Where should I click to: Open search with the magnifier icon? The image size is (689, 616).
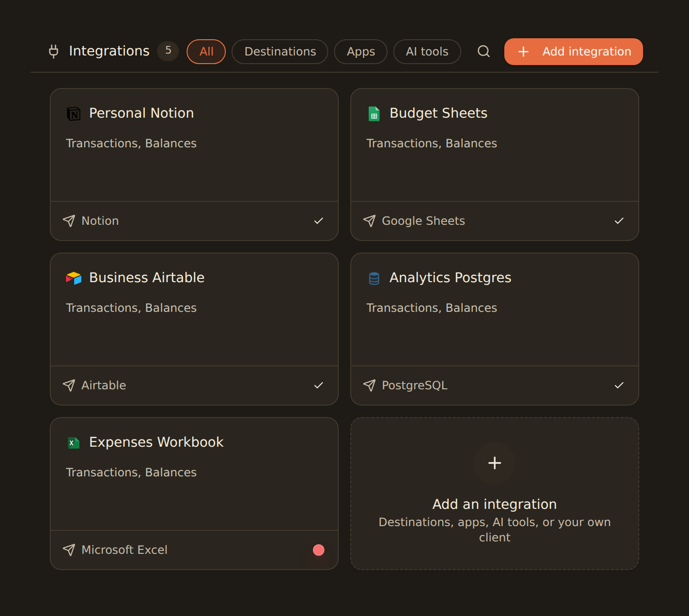tap(484, 51)
